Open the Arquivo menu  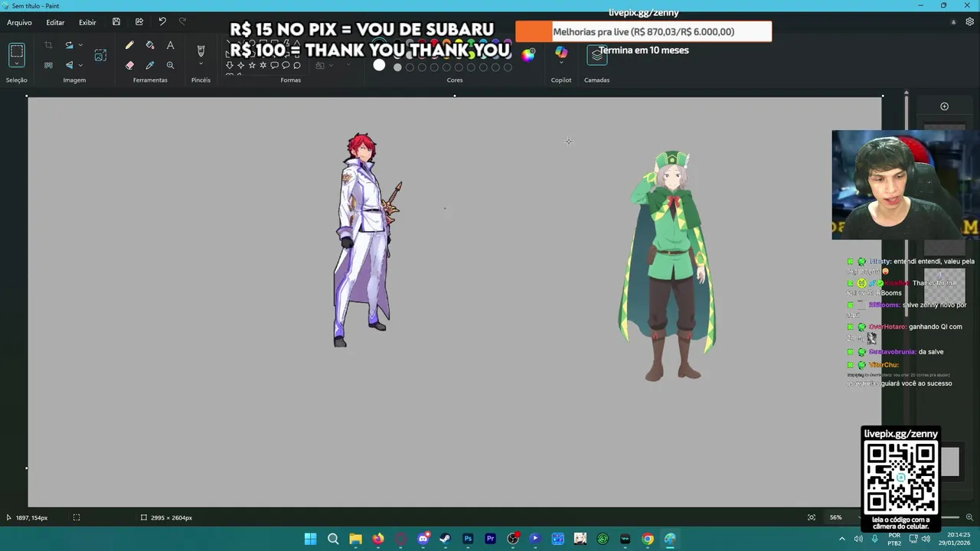pos(20,22)
